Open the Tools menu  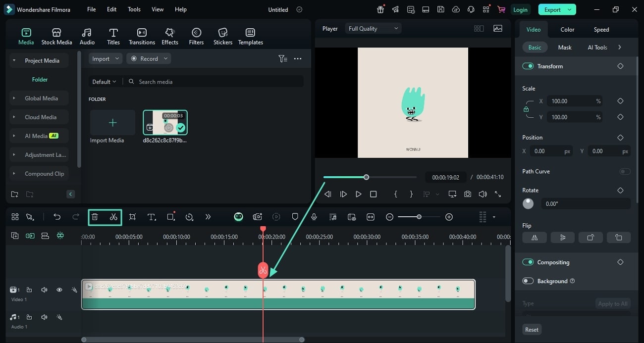coord(134,9)
